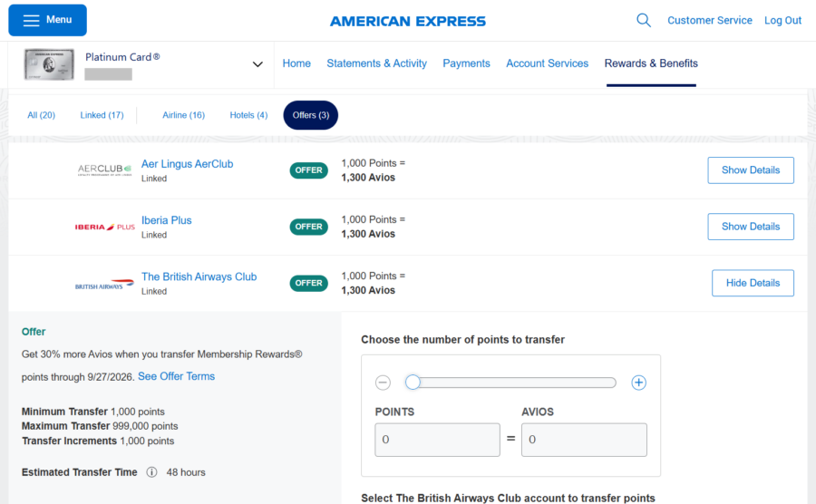Click "Transfer Increments 1,000 points" text

coord(98,441)
